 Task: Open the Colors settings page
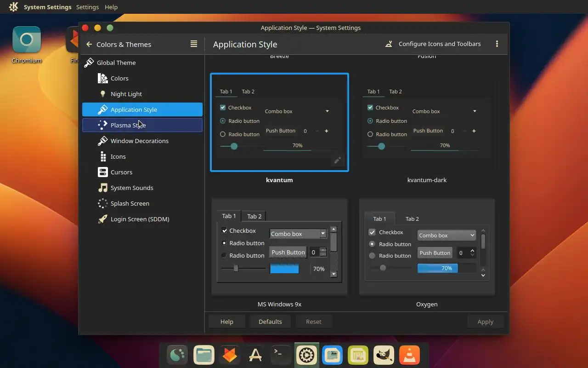click(142, 78)
